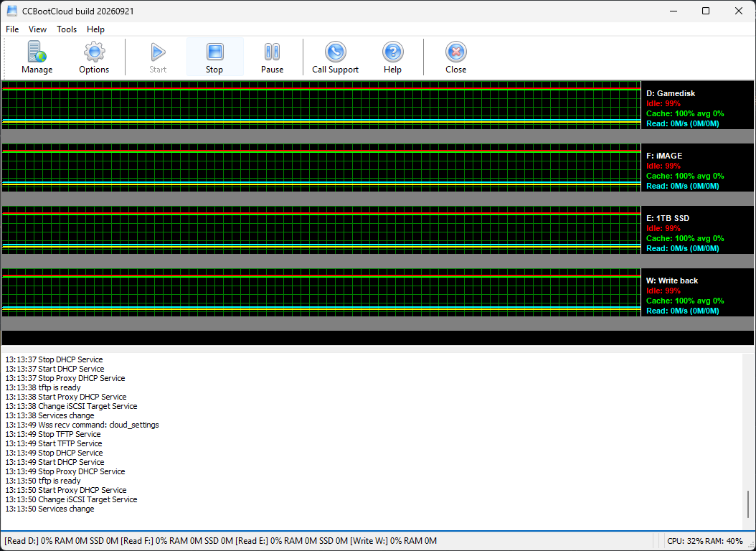756x551 pixels.
Task: Open the View menu
Action: [37, 29]
